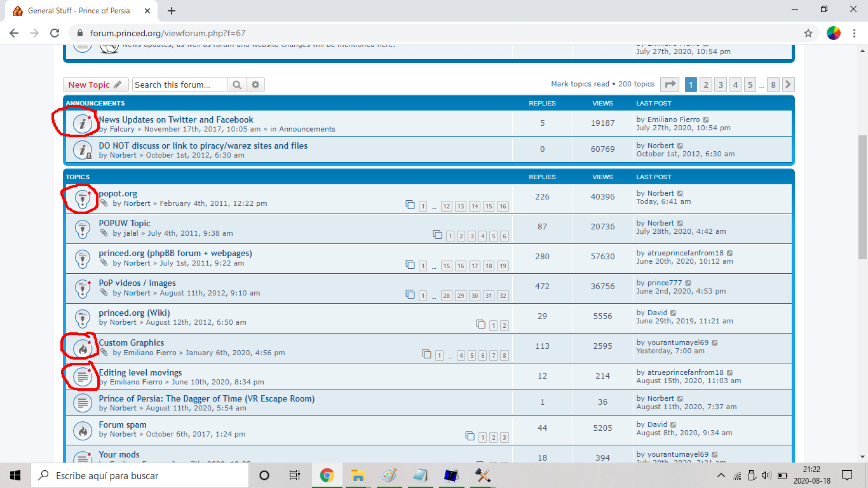868x488 pixels.
Task: Open a new browser tab
Action: pyautogui.click(x=172, y=11)
